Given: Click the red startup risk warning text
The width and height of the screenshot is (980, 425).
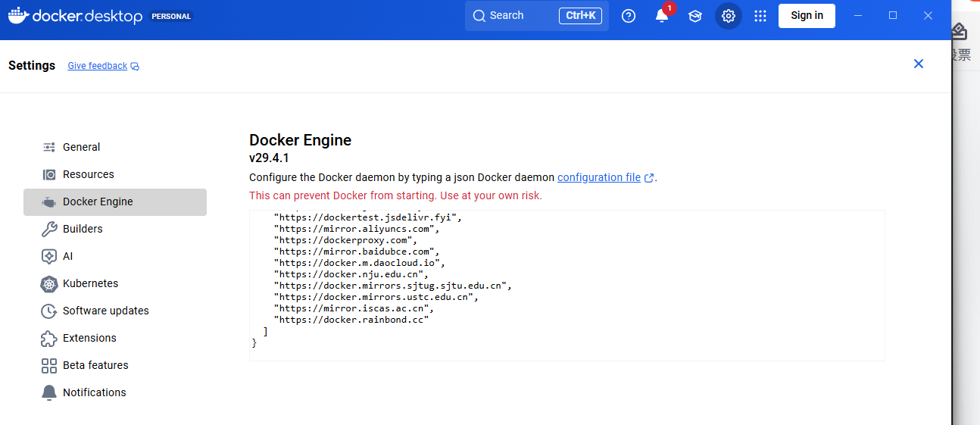Looking at the screenshot, I should click(395, 195).
